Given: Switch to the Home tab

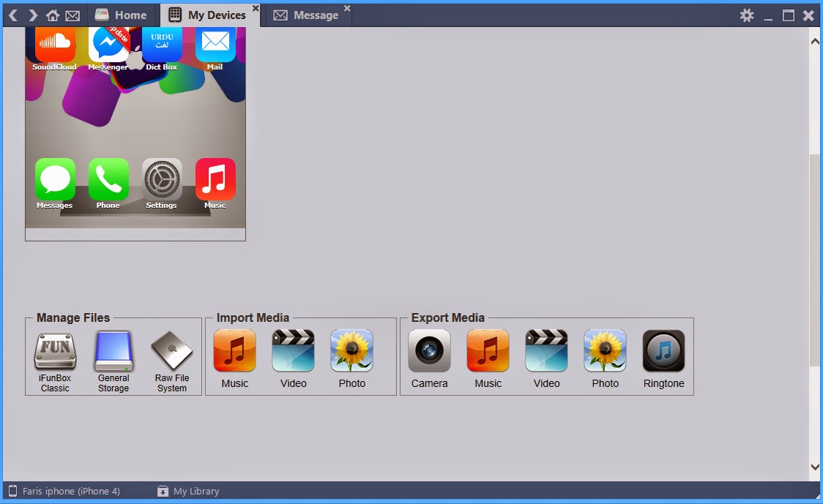Looking at the screenshot, I should click(x=121, y=15).
